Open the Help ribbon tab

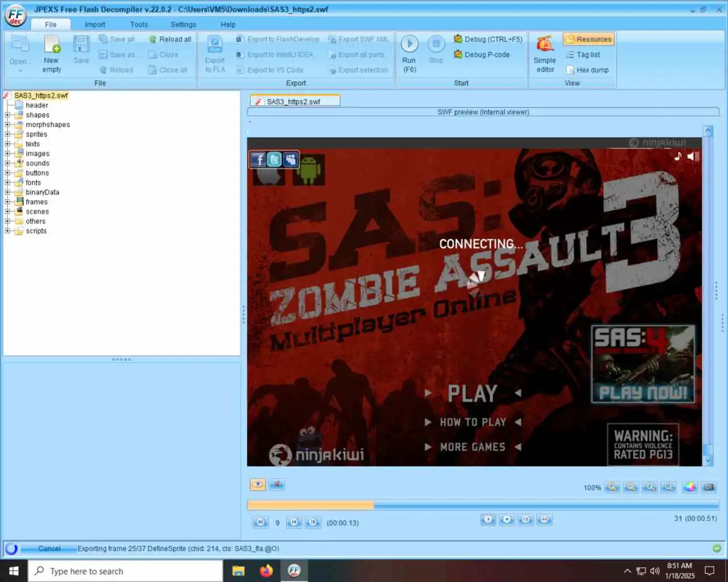[228, 24]
